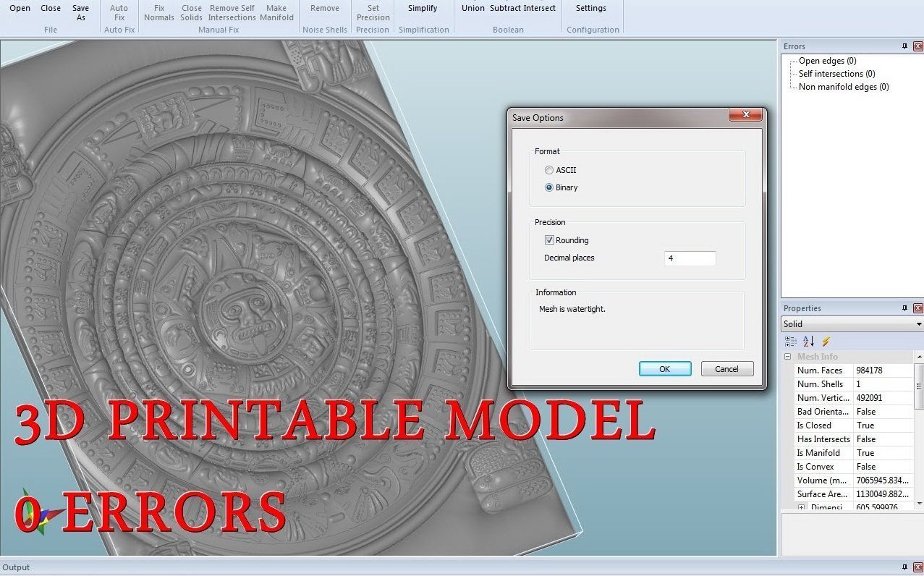
Task: Click the Properties grid scroll up arrow
Action: 920,357
